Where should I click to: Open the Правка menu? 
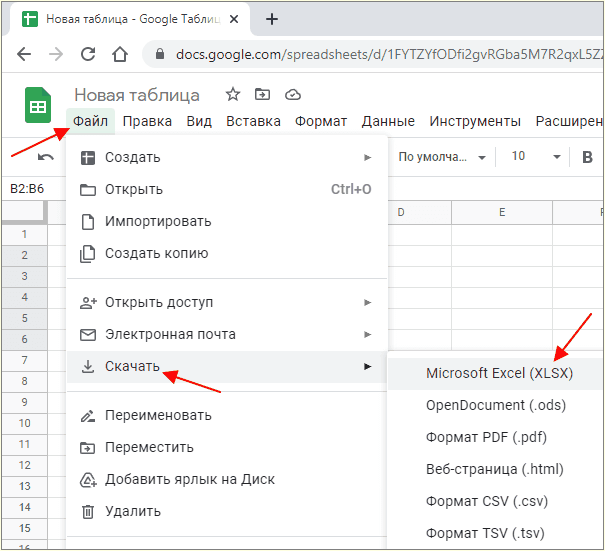coord(147,121)
